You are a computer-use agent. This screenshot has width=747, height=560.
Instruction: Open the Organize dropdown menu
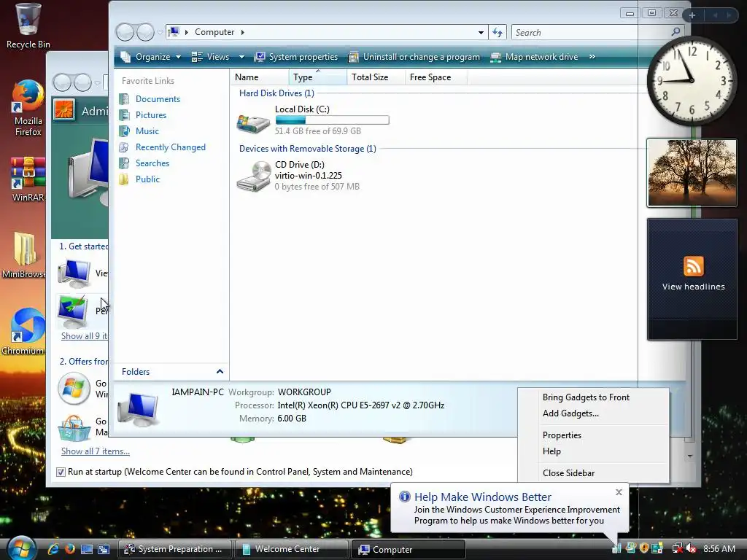point(150,57)
